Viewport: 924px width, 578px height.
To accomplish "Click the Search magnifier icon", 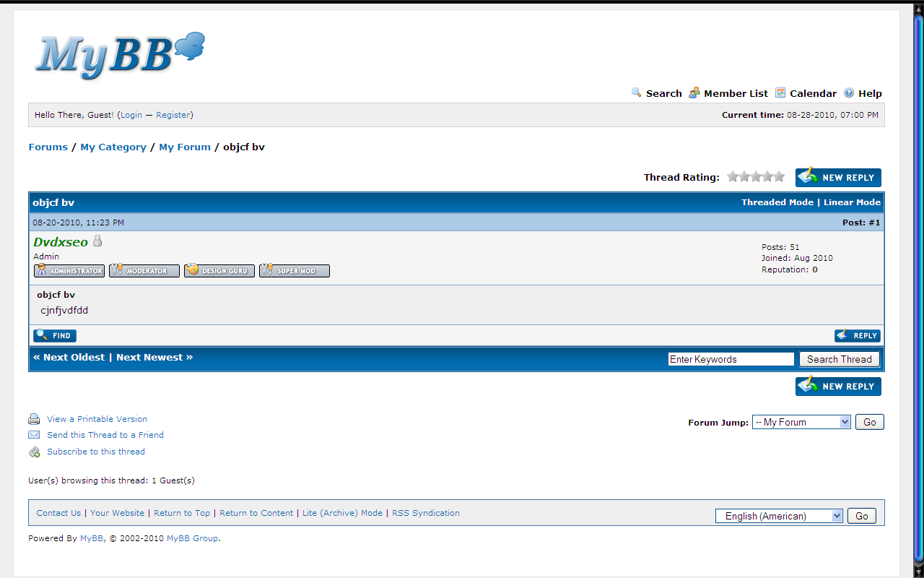I will point(636,92).
